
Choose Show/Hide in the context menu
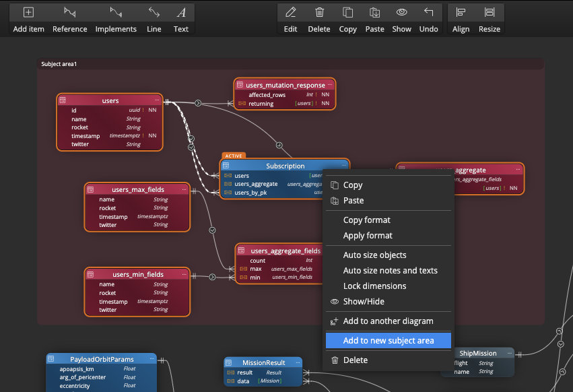point(365,302)
